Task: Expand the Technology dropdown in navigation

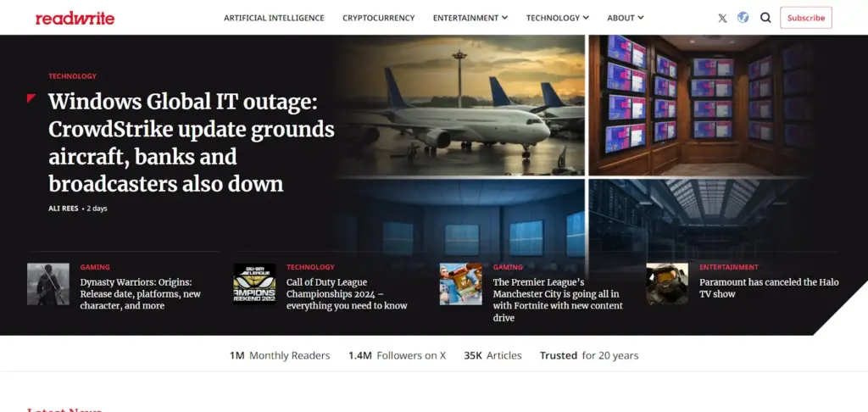Action: 557,18
